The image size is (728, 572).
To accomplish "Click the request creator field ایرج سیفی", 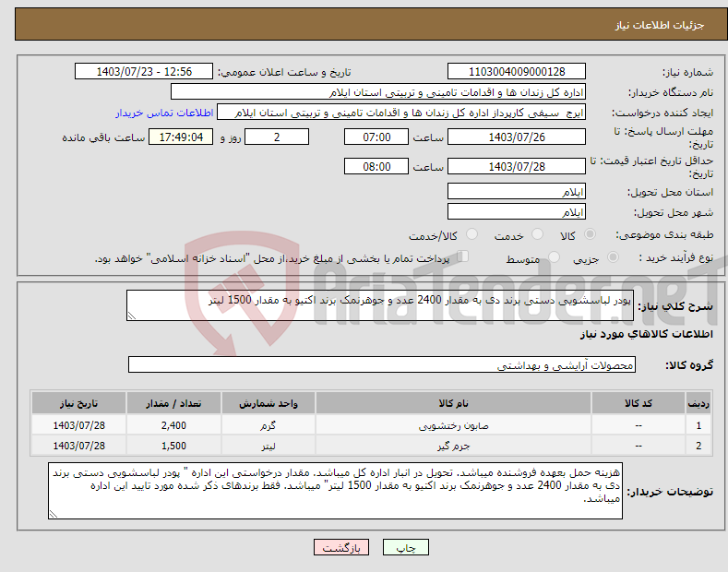I will coord(401,113).
